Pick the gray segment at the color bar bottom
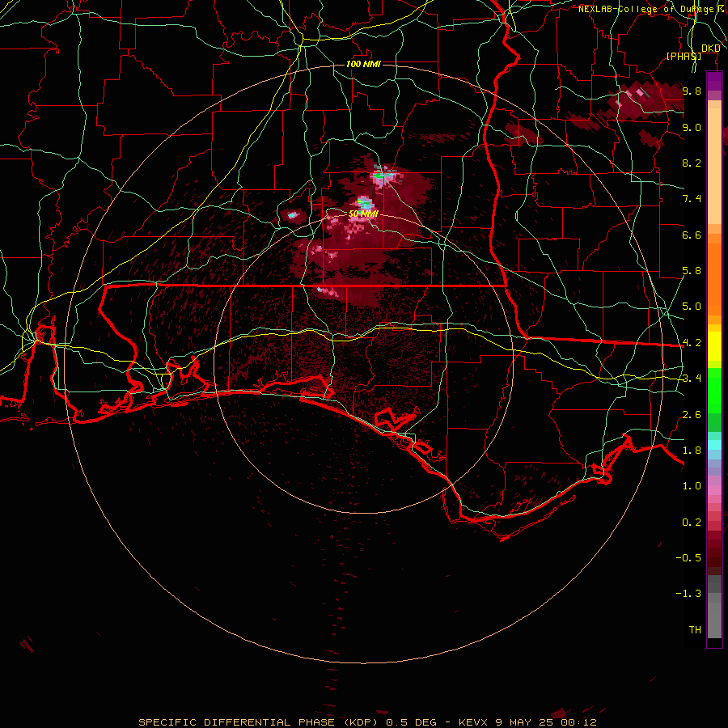The image size is (728, 728). pos(714,616)
